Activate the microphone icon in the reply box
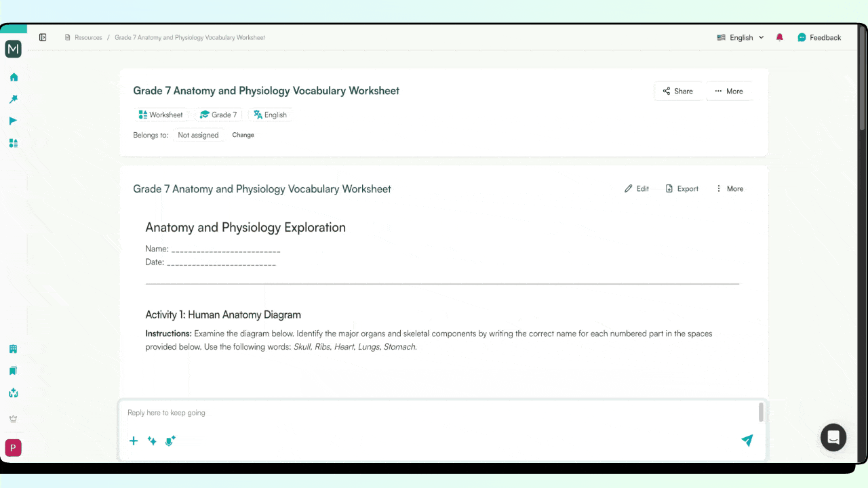The image size is (868, 488). 170,441
